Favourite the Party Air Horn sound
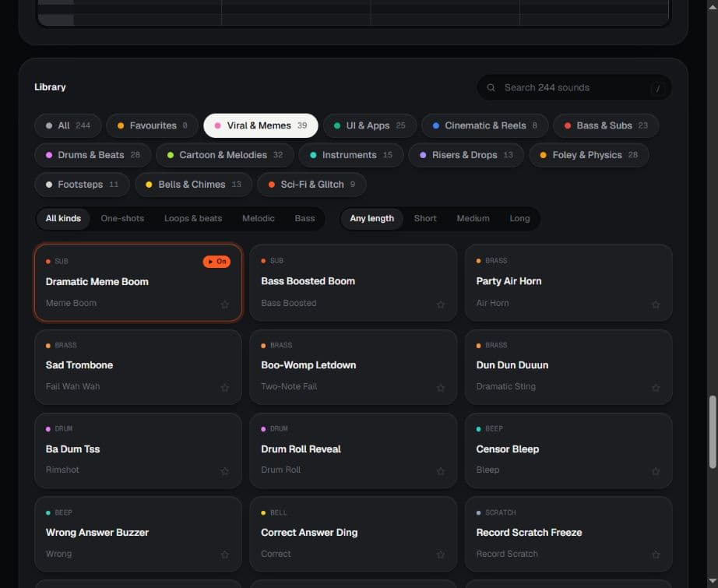Screen dimensions: 718x588 656,305
